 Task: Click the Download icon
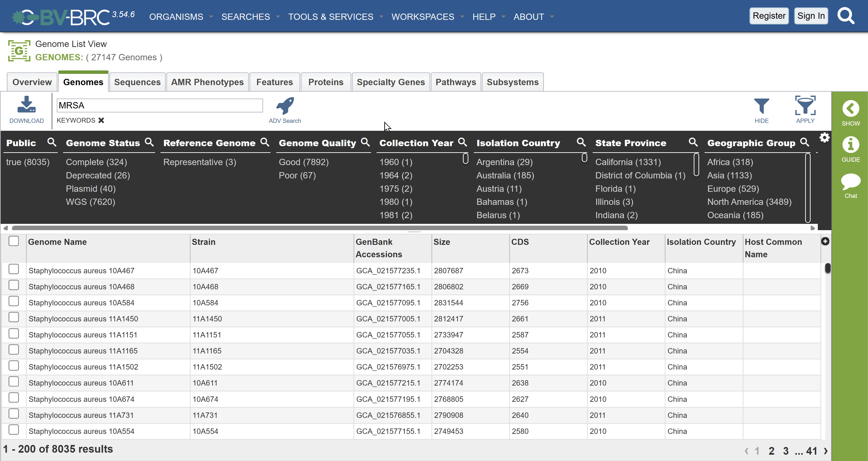click(x=26, y=105)
